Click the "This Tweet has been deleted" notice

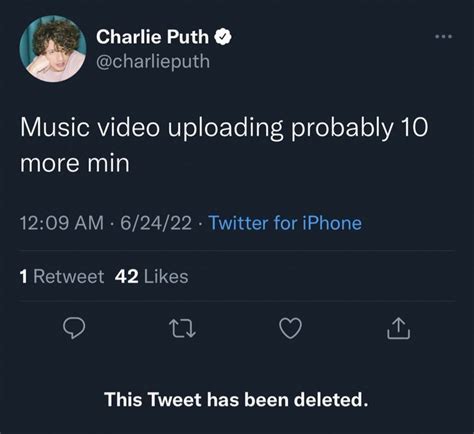[x=236, y=399]
